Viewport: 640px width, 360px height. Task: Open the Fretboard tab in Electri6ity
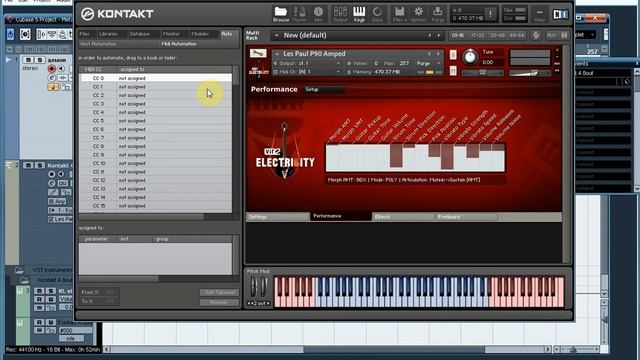466,217
